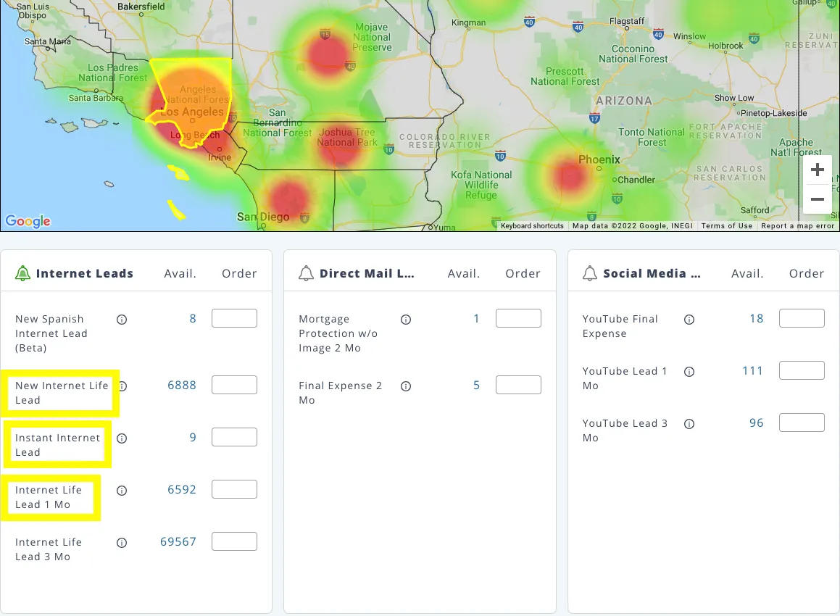840x616 pixels.
Task: Click order field for Mortgage Protection w/o Image
Action: [518, 318]
